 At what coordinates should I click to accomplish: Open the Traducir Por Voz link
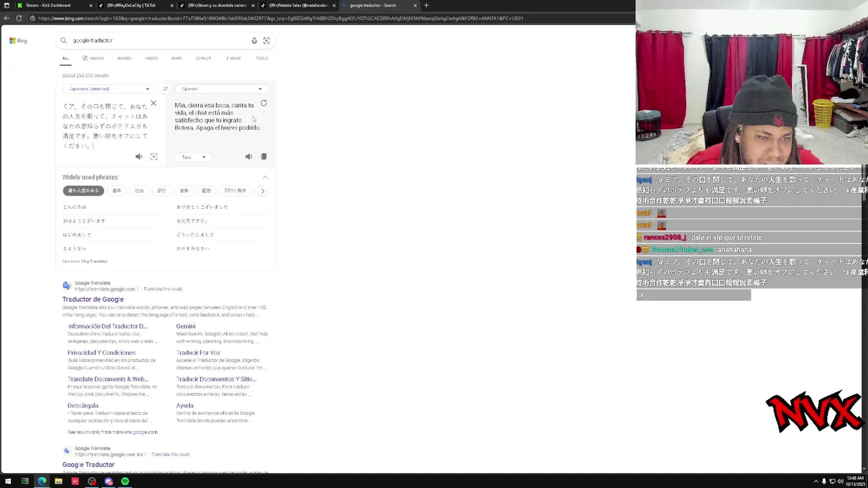pos(198,353)
